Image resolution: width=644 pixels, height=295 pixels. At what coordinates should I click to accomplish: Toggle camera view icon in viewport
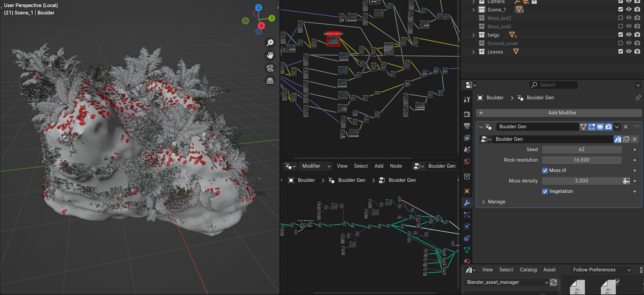point(270,68)
